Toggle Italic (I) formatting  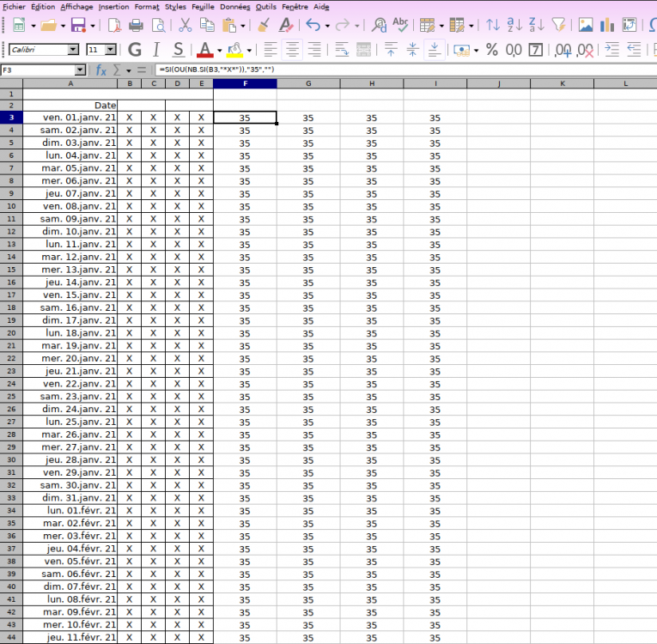[x=156, y=50]
